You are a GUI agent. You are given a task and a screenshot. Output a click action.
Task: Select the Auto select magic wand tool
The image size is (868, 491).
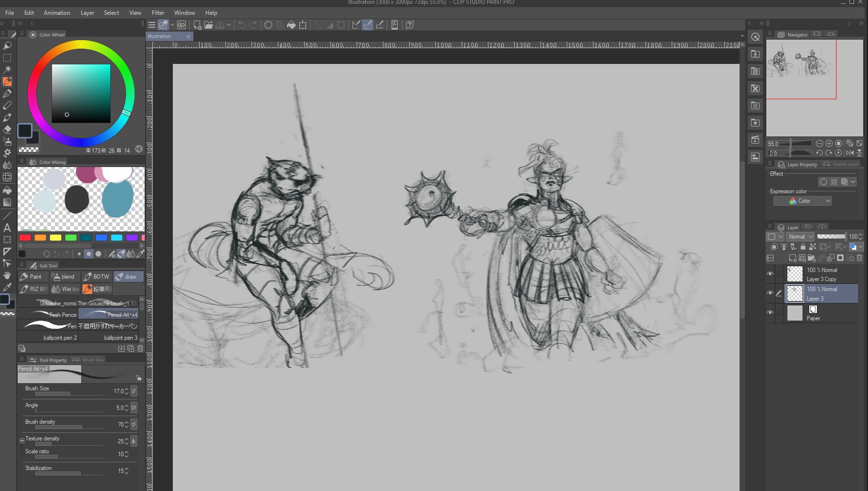click(x=7, y=70)
